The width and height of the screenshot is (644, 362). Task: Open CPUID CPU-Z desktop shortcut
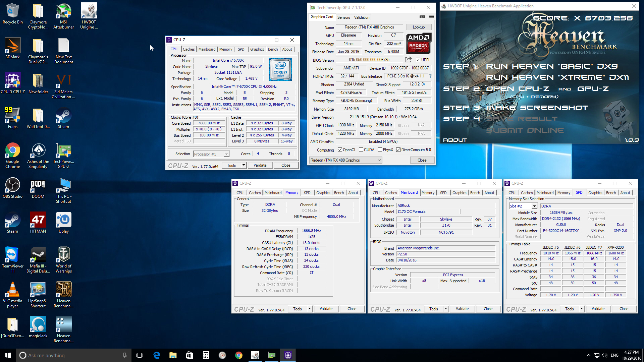tap(12, 83)
